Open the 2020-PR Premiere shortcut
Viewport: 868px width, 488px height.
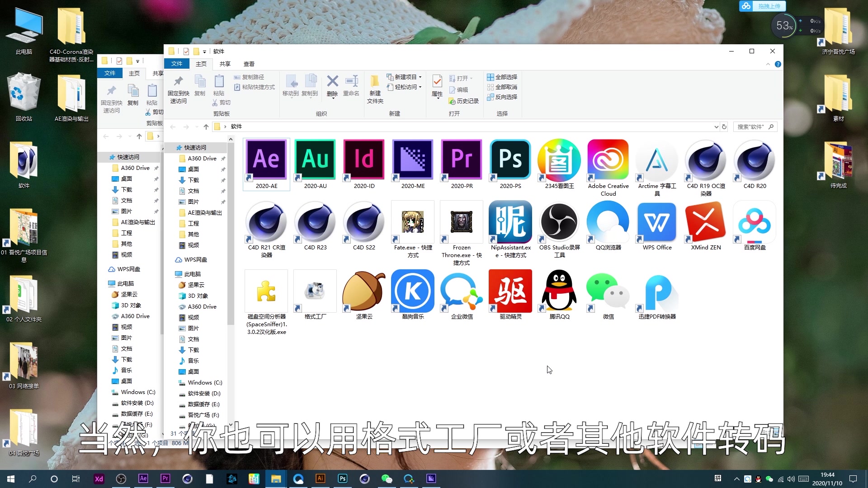click(x=462, y=164)
